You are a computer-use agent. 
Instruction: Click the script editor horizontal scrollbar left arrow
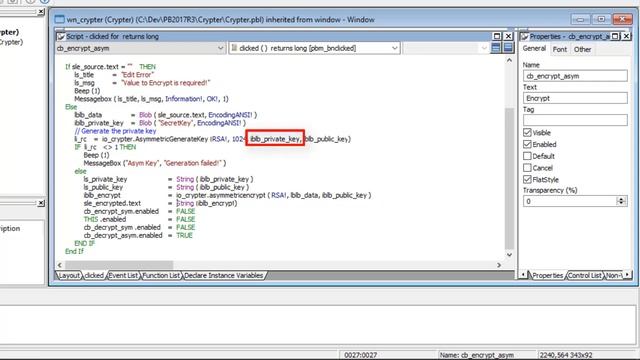(x=60, y=265)
